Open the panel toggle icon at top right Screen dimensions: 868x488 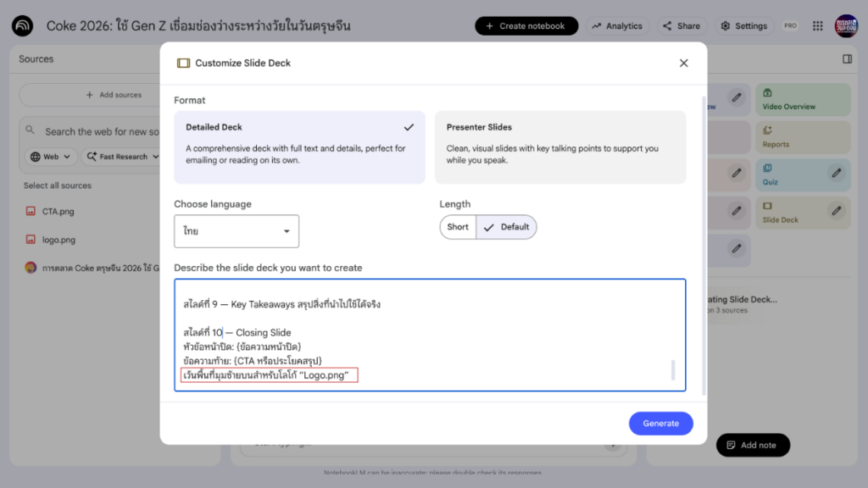point(845,58)
